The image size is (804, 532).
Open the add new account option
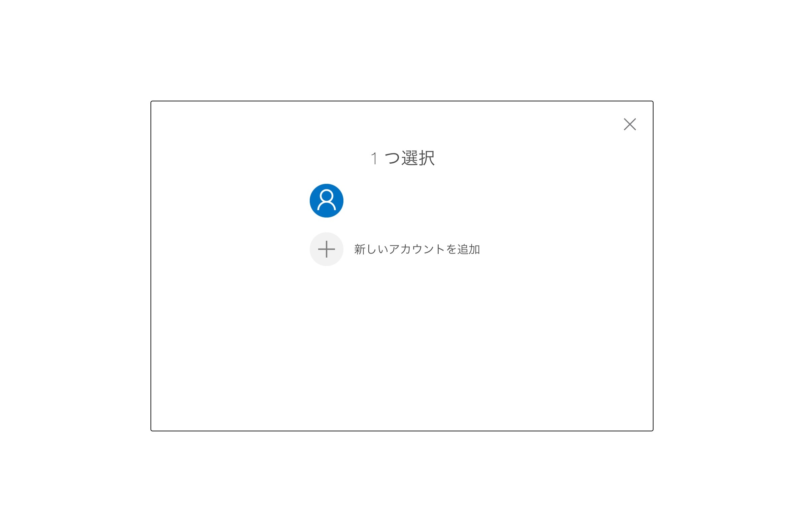(395, 249)
